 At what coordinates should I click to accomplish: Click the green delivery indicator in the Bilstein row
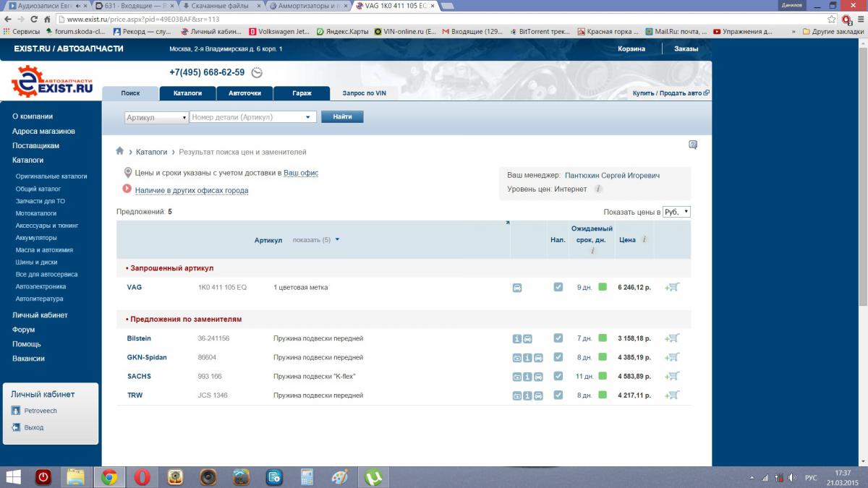pos(603,338)
